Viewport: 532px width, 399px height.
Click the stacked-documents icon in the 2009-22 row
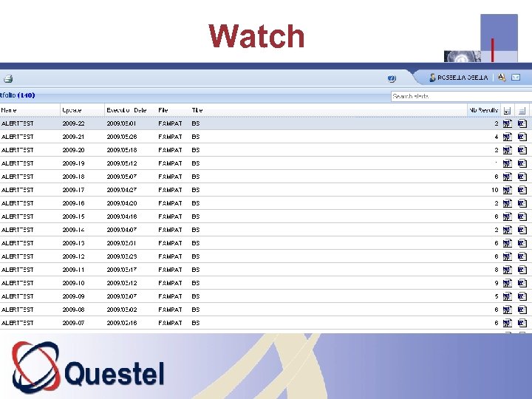coord(522,124)
